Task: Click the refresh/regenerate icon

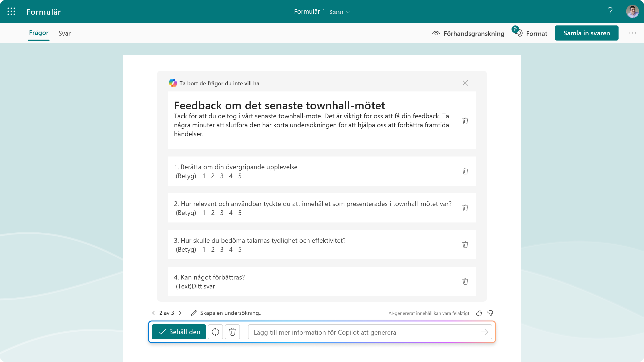Action: [x=215, y=332]
